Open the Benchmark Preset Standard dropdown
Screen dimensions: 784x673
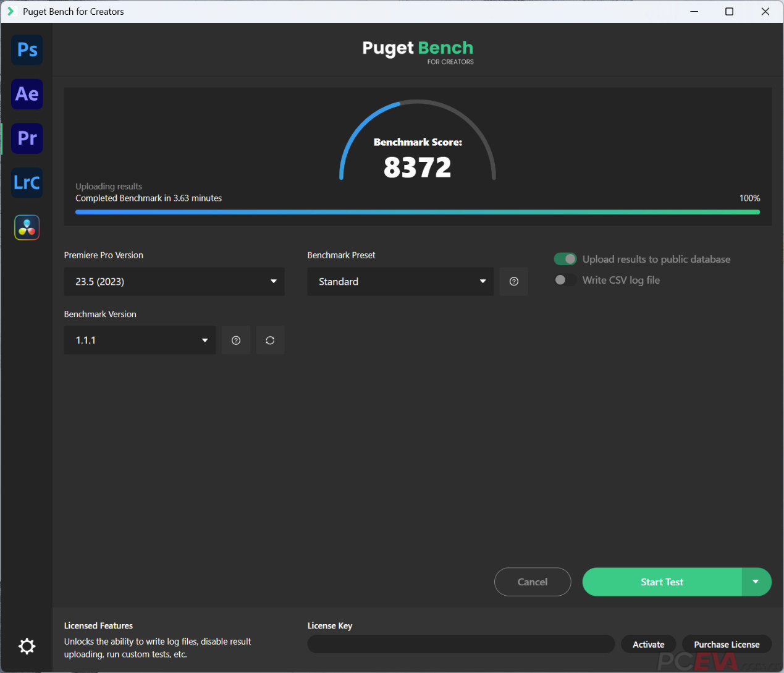[400, 282]
